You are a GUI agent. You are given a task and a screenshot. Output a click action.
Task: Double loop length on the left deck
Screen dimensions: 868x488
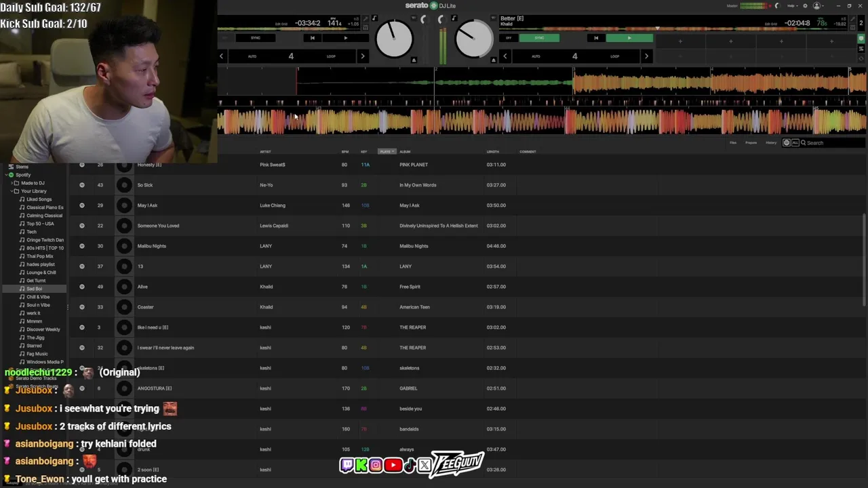(362, 56)
